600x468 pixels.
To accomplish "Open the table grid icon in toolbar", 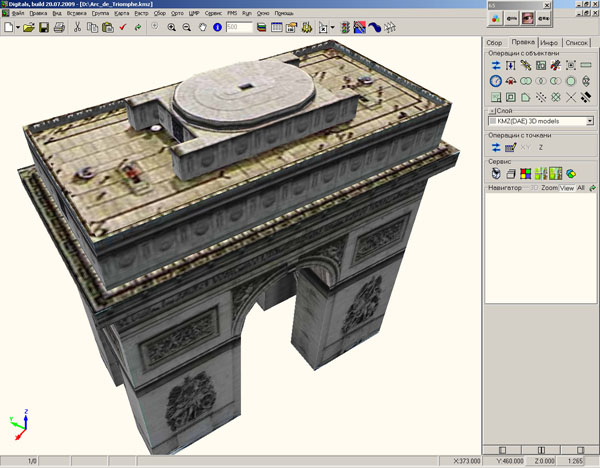I will 276,27.
